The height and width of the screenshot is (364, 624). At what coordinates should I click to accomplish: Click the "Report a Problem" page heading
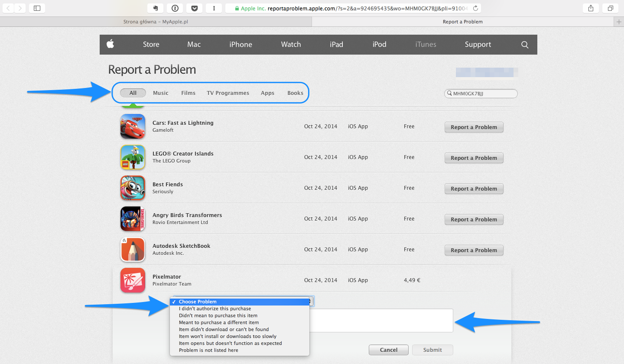click(152, 70)
